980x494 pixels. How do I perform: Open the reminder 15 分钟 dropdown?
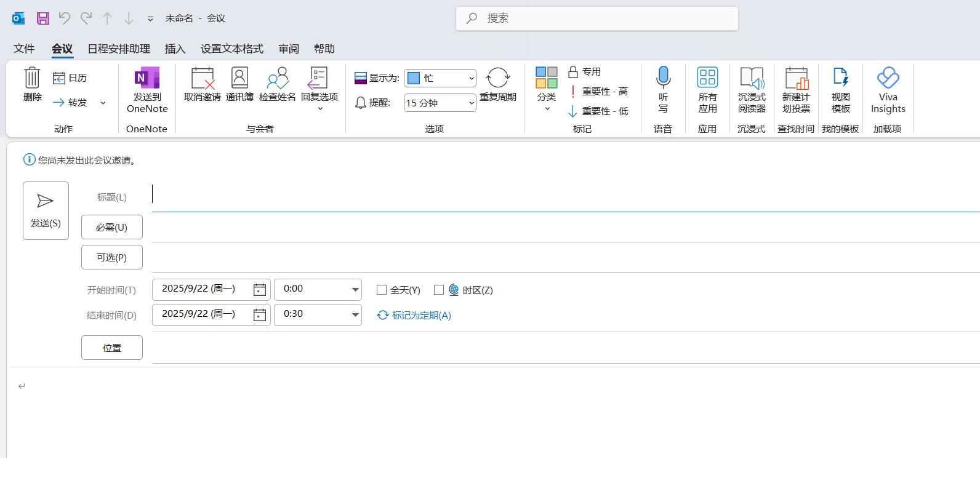[472, 103]
